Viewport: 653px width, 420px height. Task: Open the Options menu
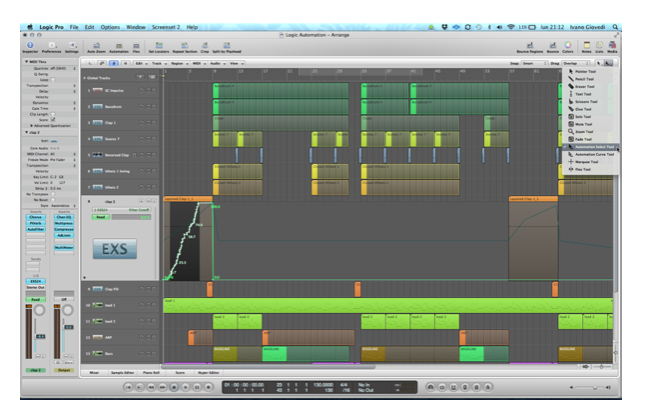(110, 27)
